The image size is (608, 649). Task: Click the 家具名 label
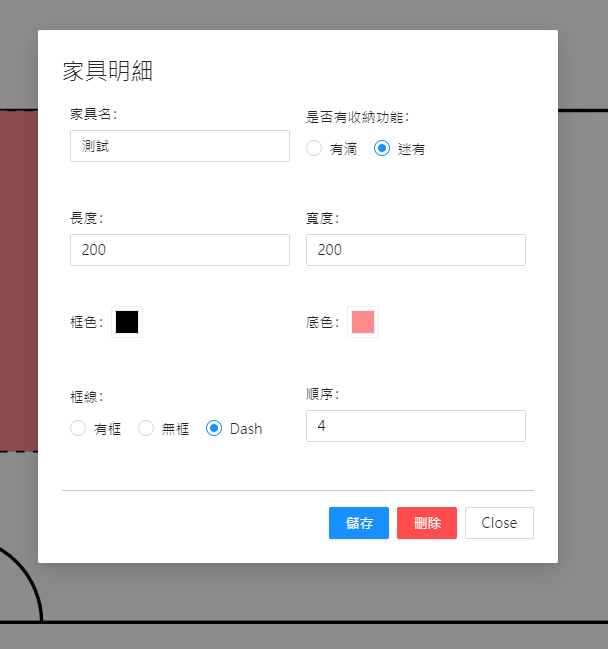click(94, 114)
